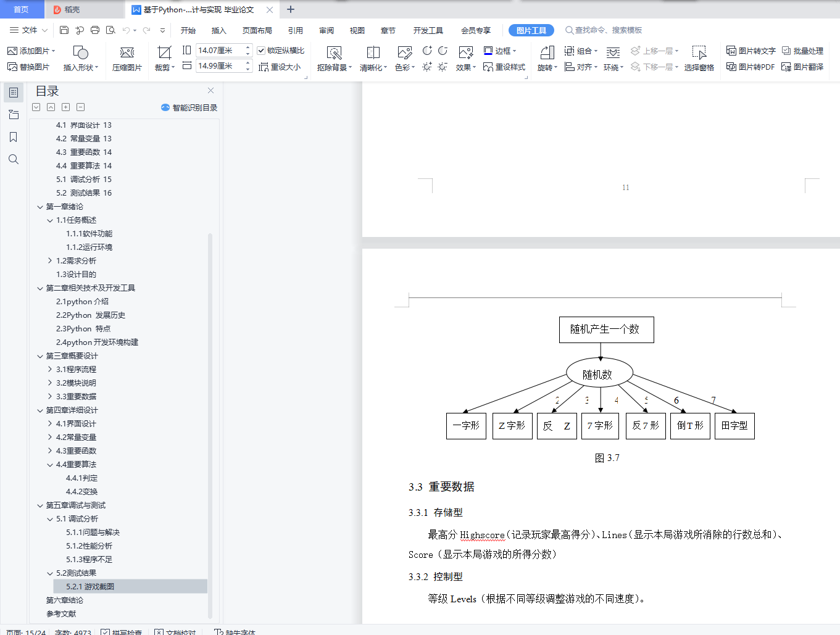Image resolution: width=840 pixels, height=635 pixels.
Task: Open the 边框 border dropdown
Action: click(515, 51)
